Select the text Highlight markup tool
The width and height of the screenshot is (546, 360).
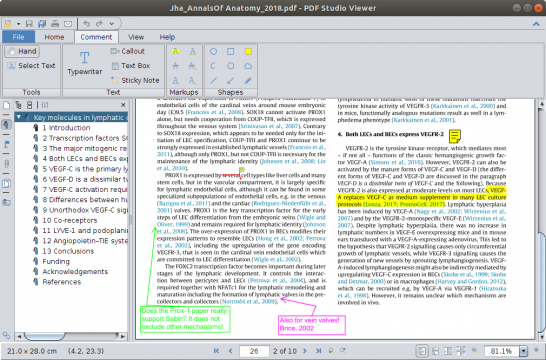pyautogui.click(x=176, y=52)
